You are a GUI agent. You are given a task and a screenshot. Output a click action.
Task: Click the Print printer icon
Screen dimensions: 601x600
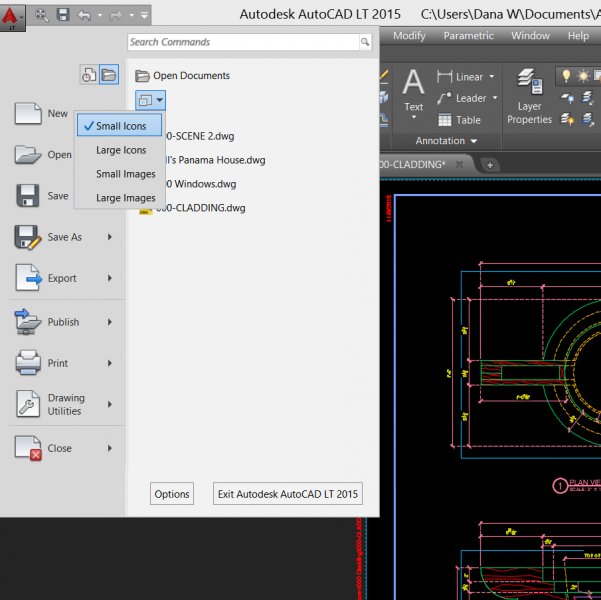coord(28,362)
